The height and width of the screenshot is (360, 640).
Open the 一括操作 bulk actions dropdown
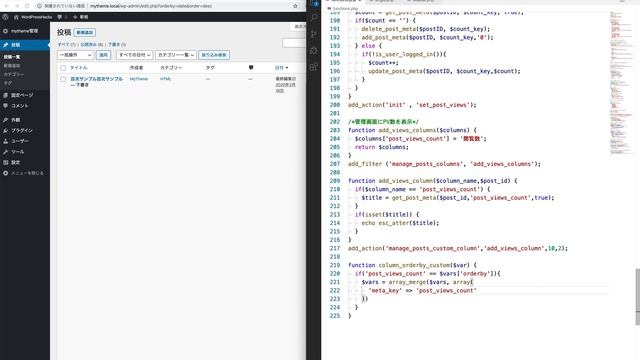click(x=76, y=55)
